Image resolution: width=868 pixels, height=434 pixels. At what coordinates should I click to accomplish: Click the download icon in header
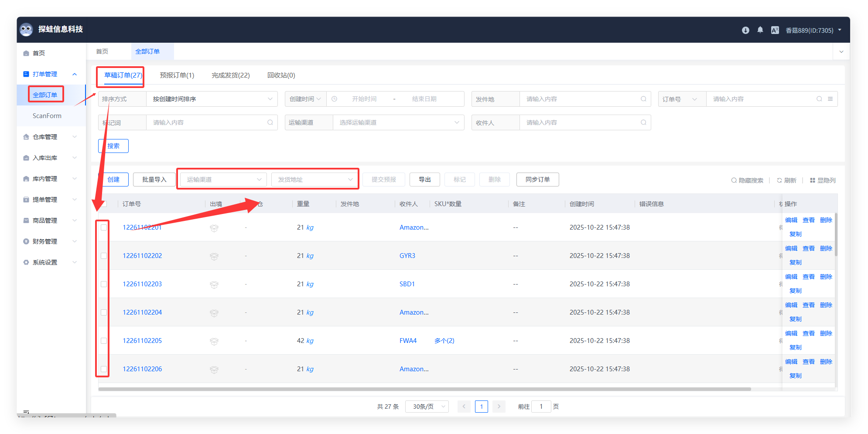[745, 30]
